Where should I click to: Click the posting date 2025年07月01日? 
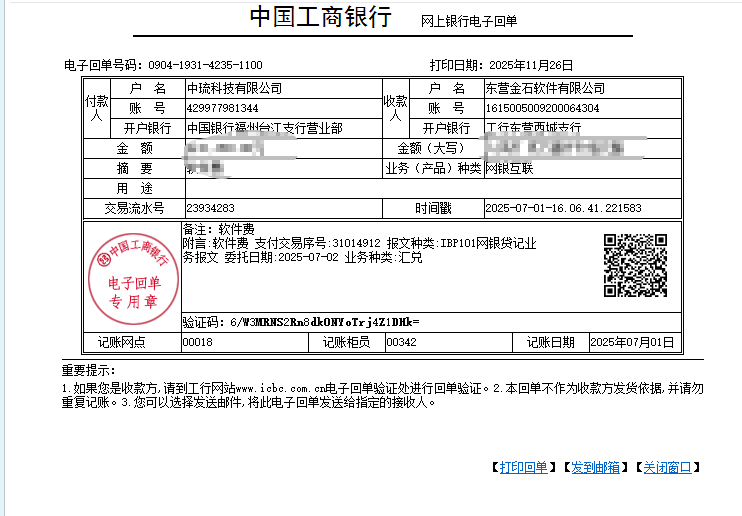(x=632, y=342)
